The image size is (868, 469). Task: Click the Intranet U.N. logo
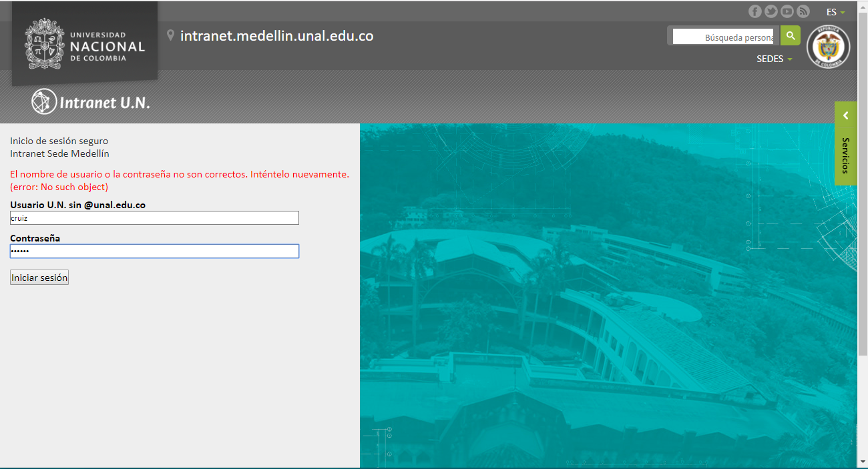[x=91, y=101]
